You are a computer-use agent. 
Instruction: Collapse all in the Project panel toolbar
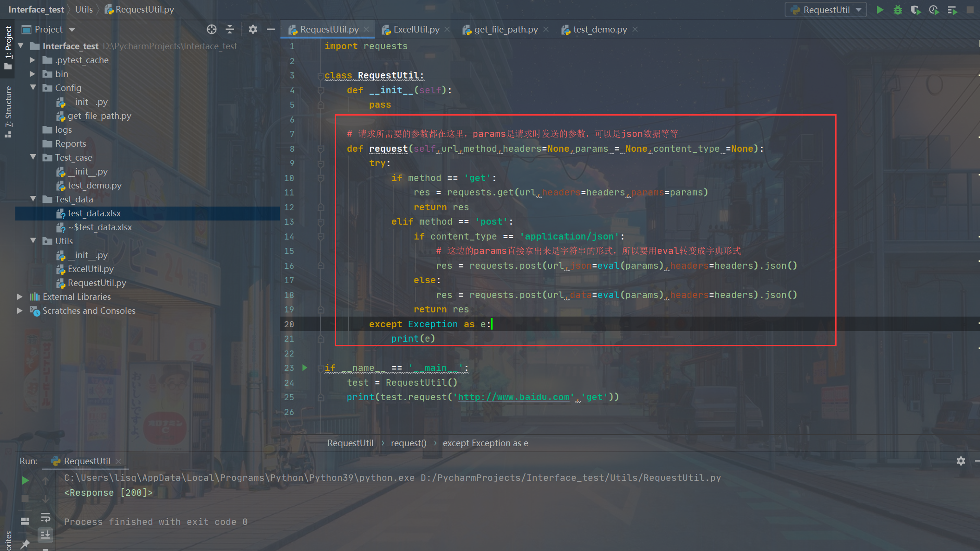230,29
